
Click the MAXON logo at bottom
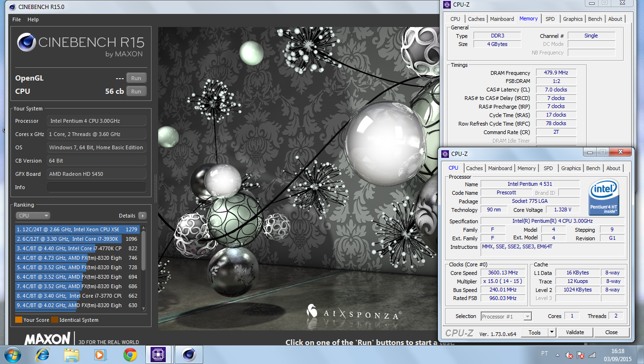tap(47, 339)
